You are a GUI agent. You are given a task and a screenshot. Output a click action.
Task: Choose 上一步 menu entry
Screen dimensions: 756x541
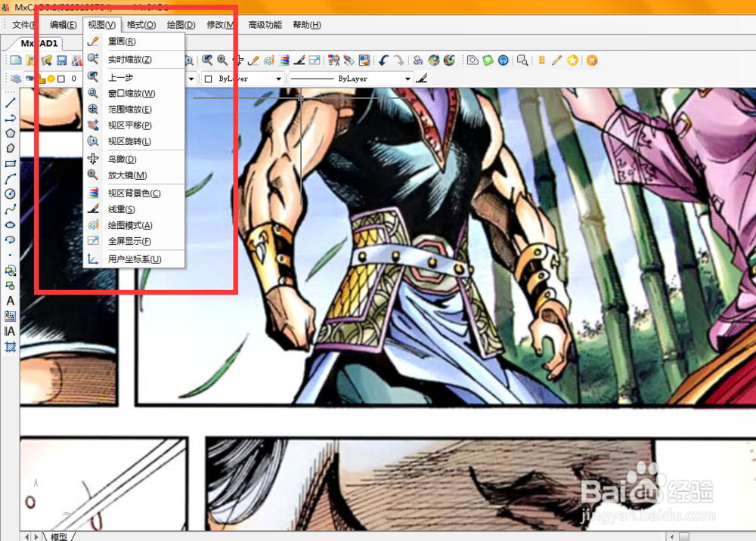134,77
